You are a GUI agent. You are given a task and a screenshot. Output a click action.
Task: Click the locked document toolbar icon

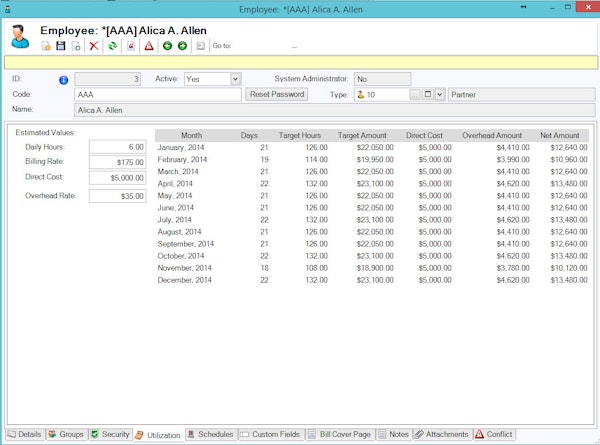click(x=131, y=46)
